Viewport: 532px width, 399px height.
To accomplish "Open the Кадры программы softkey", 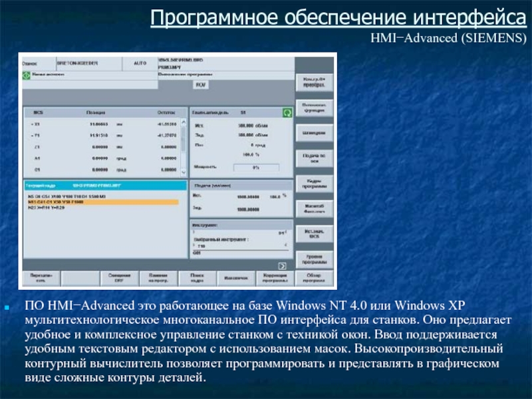I will click(x=314, y=184).
